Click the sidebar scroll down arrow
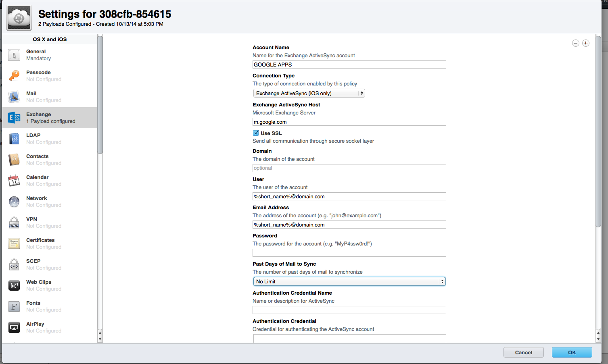The image size is (608, 364). tap(100, 339)
